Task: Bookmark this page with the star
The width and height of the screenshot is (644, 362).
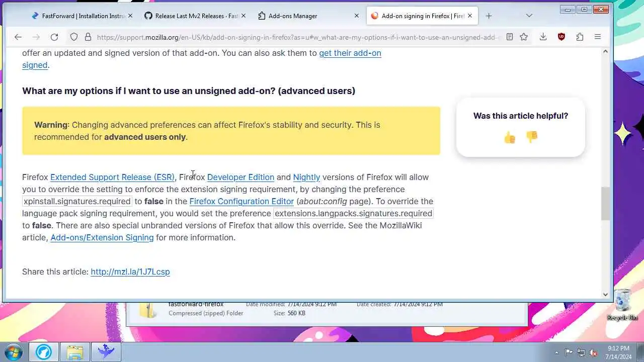Action: click(524, 37)
